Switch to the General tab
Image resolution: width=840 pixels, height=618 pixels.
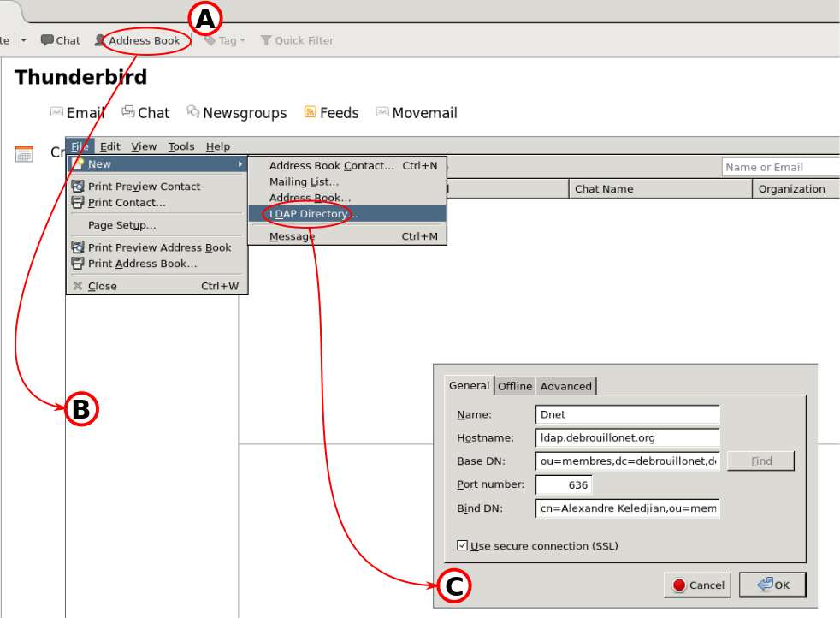[x=470, y=385]
